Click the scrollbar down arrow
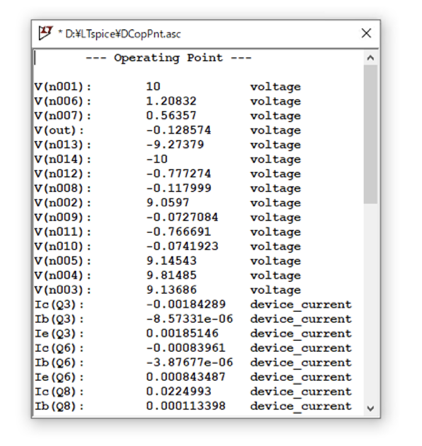422x446 pixels. point(370,408)
